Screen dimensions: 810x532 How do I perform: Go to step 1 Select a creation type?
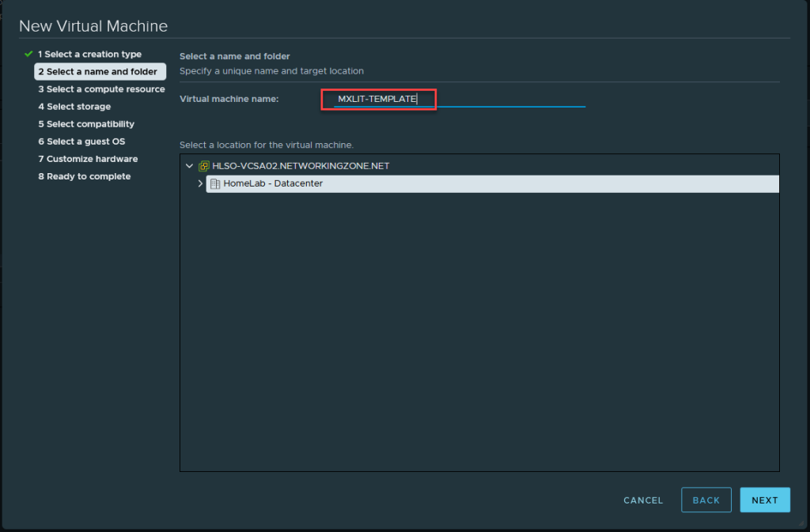click(89, 55)
